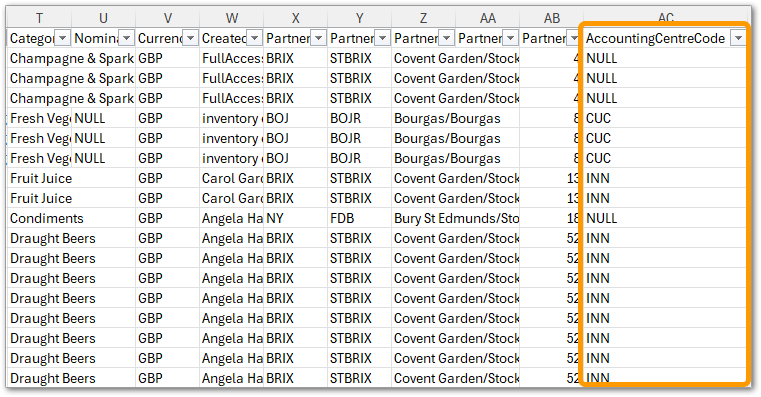The width and height of the screenshot is (761, 397).
Task: Open the Nominal column filter dropdown
Action: click(x=127, y=38)
